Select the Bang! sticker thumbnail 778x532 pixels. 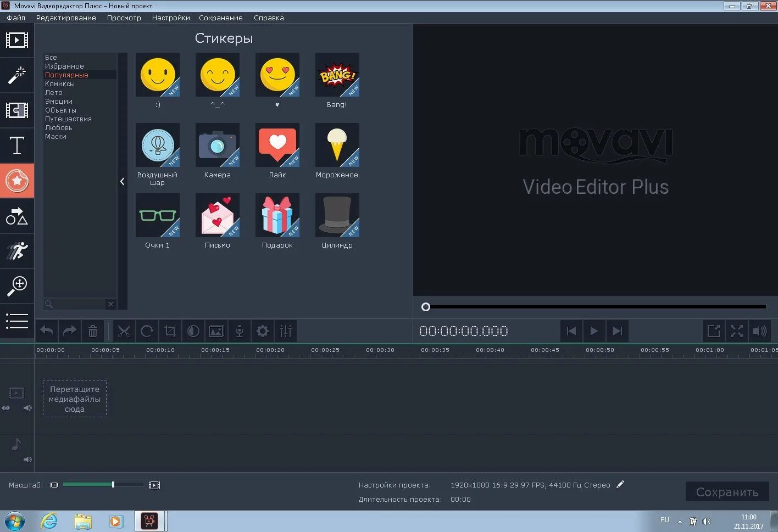(337, 75)
